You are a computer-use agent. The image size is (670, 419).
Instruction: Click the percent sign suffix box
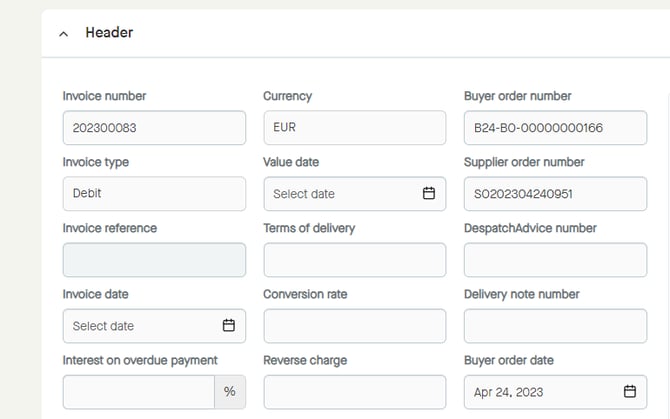pyautogui.click(x=230, y=392)
